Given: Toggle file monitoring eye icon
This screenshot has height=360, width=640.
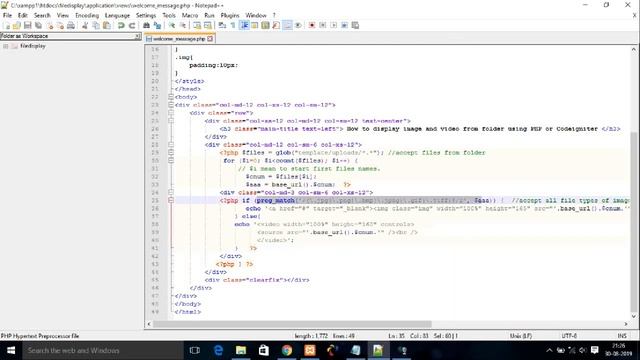Looking at the screenshot, I should [298, 25].
